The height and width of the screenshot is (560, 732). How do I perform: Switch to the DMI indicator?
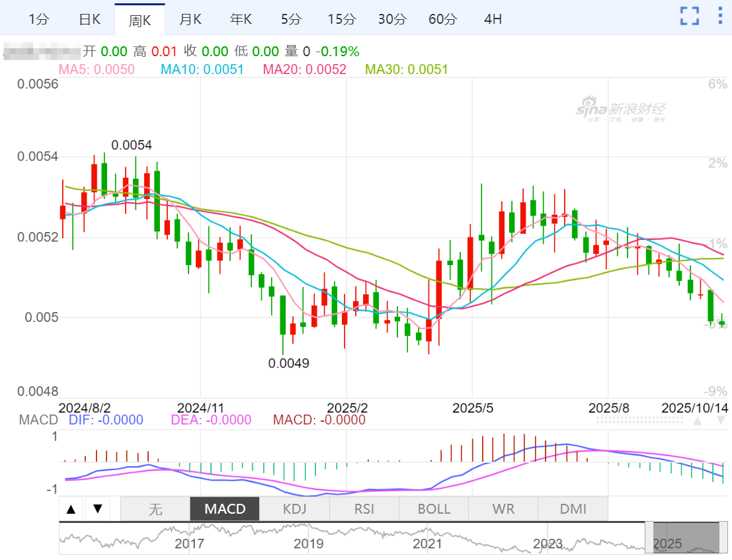click(573, 509)
